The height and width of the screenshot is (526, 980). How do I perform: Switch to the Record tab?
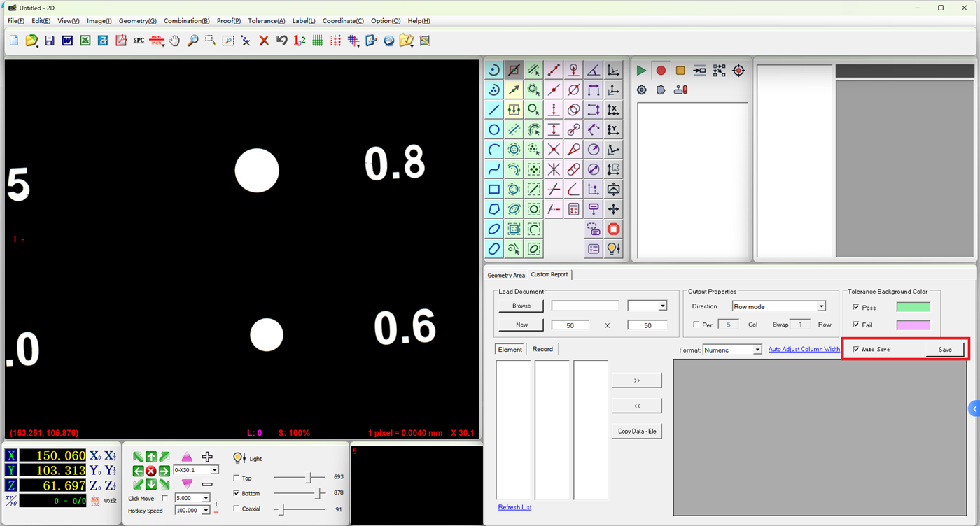tap(542, 349)
